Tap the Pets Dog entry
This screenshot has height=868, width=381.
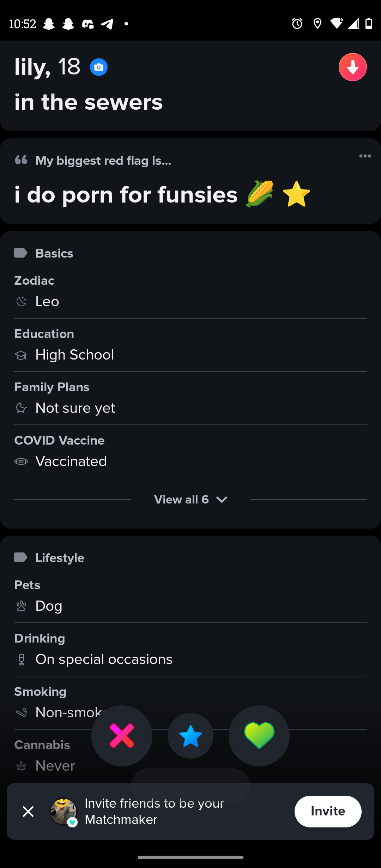pos(49,606)
